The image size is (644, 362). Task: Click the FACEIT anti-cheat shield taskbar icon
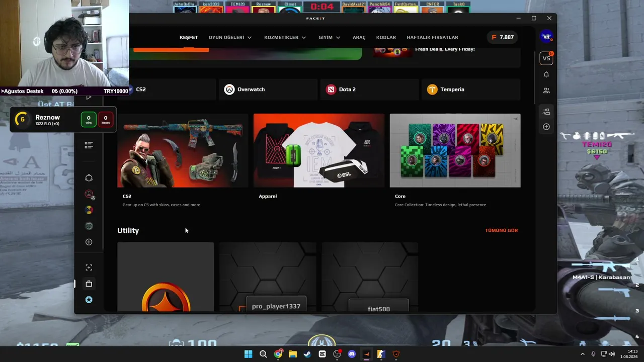(x=396, y=354)
